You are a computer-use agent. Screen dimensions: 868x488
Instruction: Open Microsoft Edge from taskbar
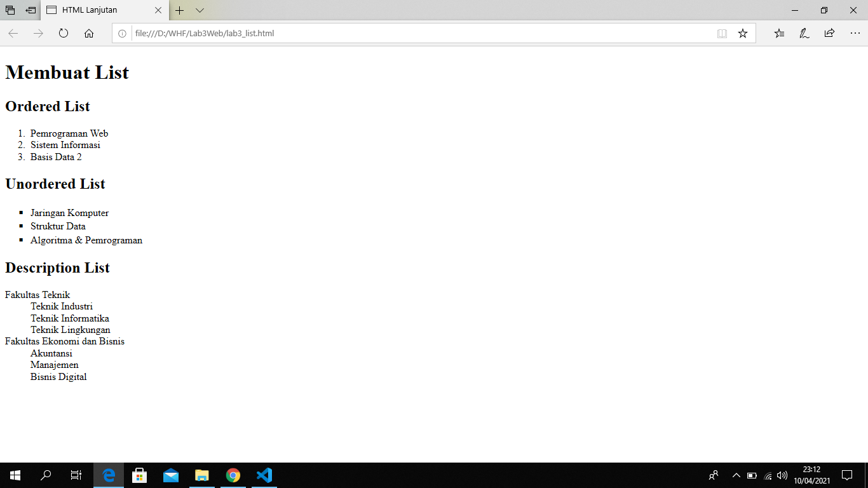tap(109, 475)
